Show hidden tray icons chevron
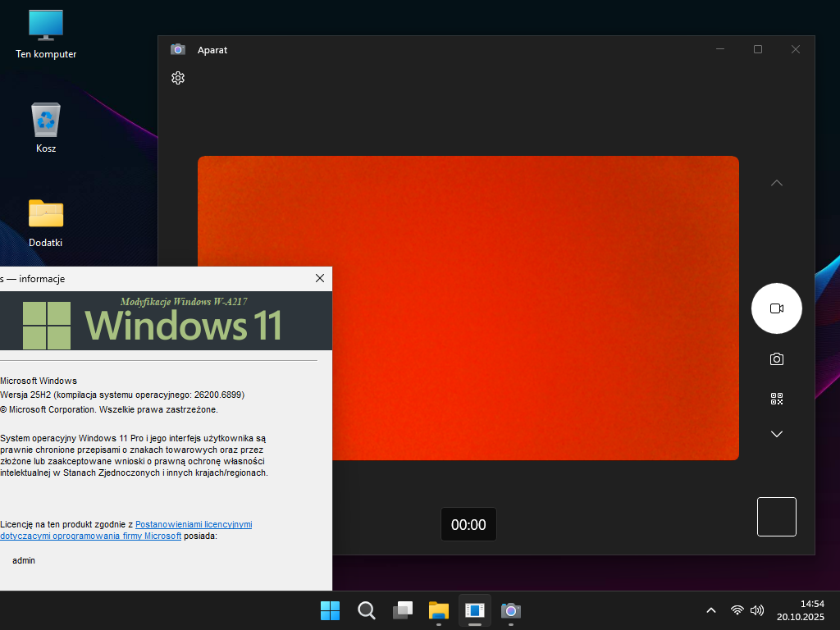Viewport: 840px width, 630px height. 711,610
